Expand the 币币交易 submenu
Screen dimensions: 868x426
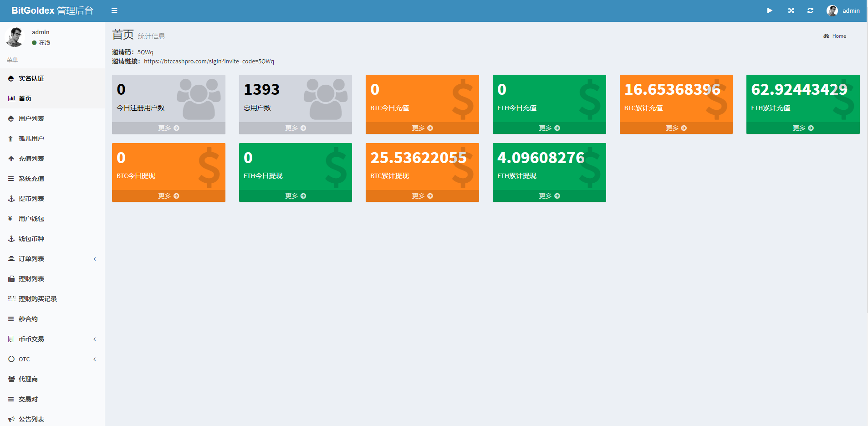pyautogui.click(x=95, y=339)
